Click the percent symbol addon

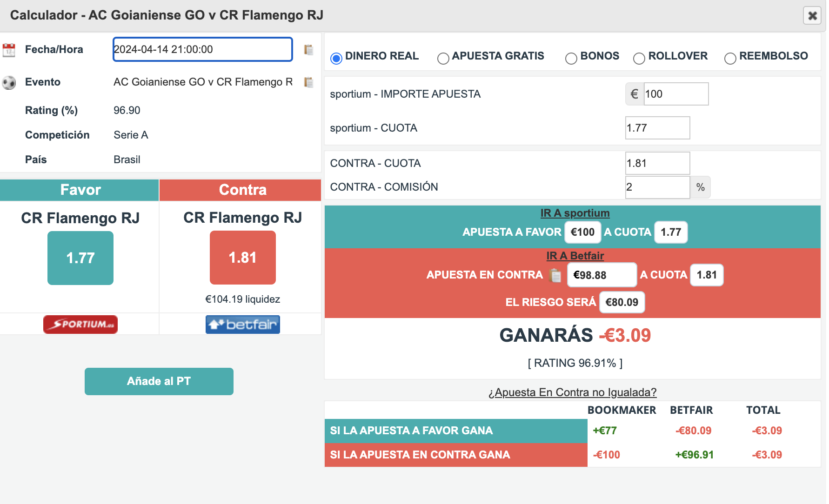(700, 187)
